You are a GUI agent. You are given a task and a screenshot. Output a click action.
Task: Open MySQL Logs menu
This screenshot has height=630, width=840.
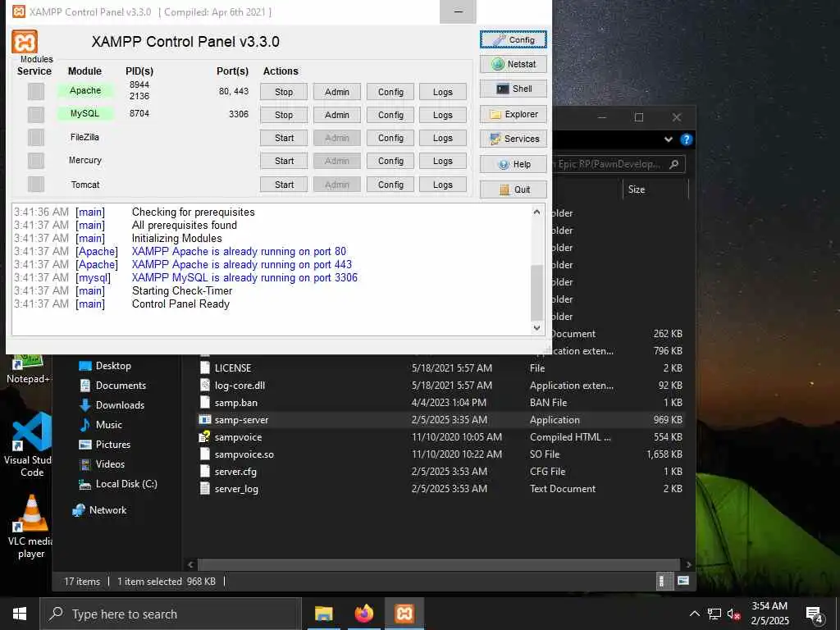tap(443, 115)
